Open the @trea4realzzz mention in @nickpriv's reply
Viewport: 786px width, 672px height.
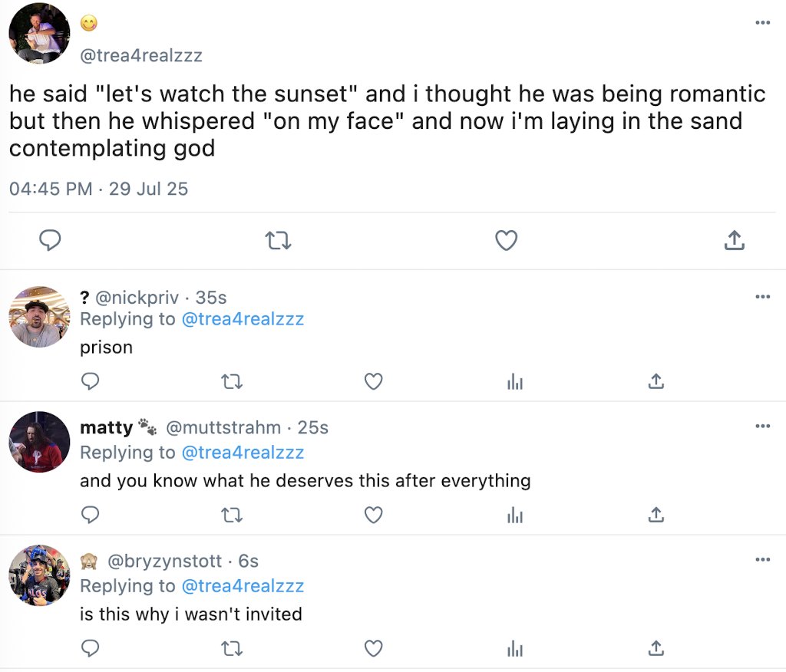pyautogui.click(x=243, y=319)
